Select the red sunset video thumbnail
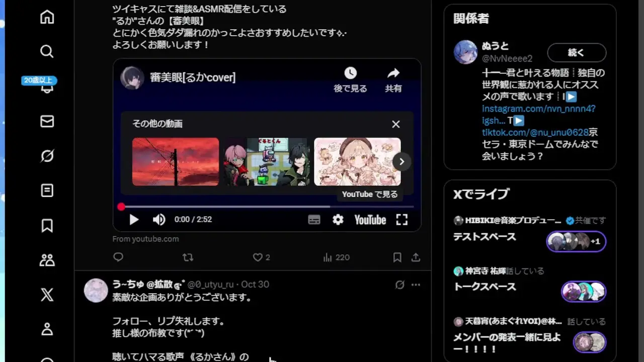The width and height of the screenshot is (644, 362). [175, 162]
